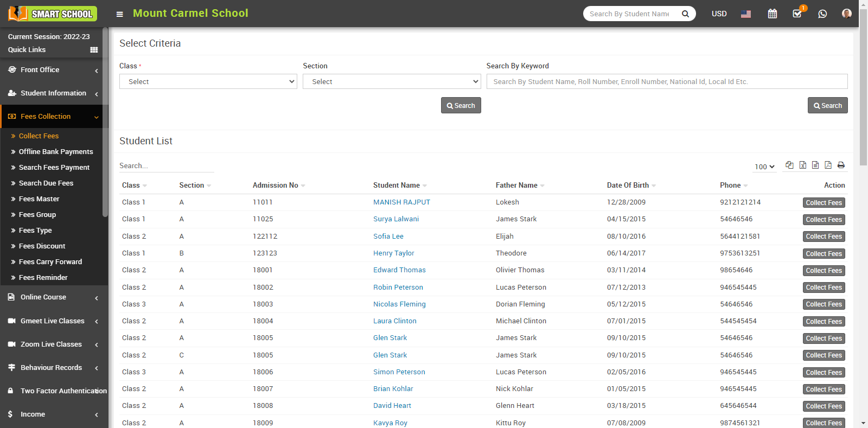Expand Student Information sidebar menu
Image resolution: width=868 pixels, height=428 pixels.
54,93
